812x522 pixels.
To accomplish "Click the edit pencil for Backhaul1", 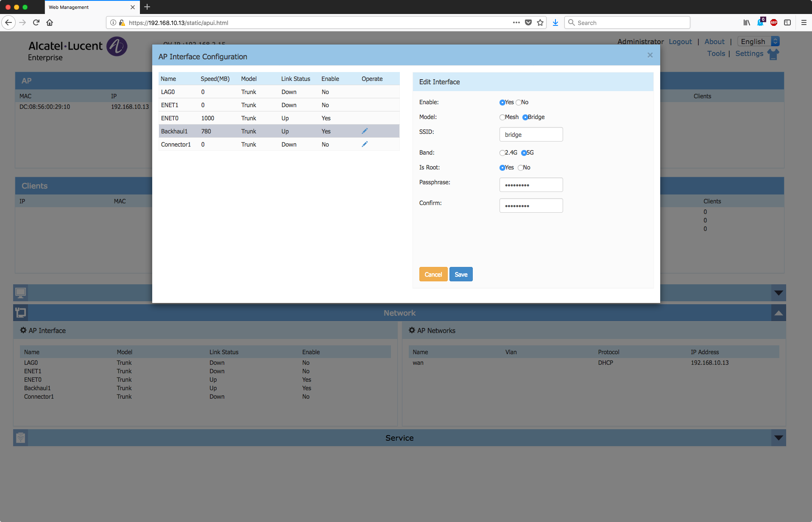I will 364,131.
